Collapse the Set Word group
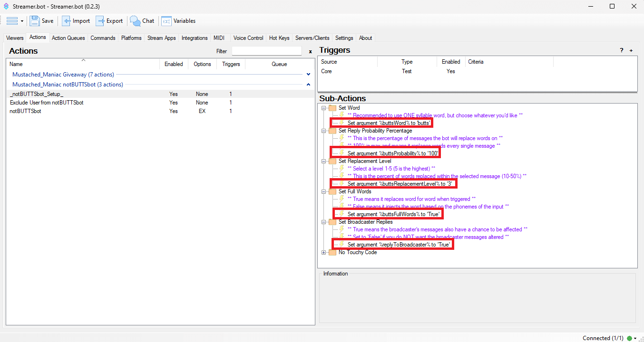Viewport: 644px width, 342px height. click(324, 108)
